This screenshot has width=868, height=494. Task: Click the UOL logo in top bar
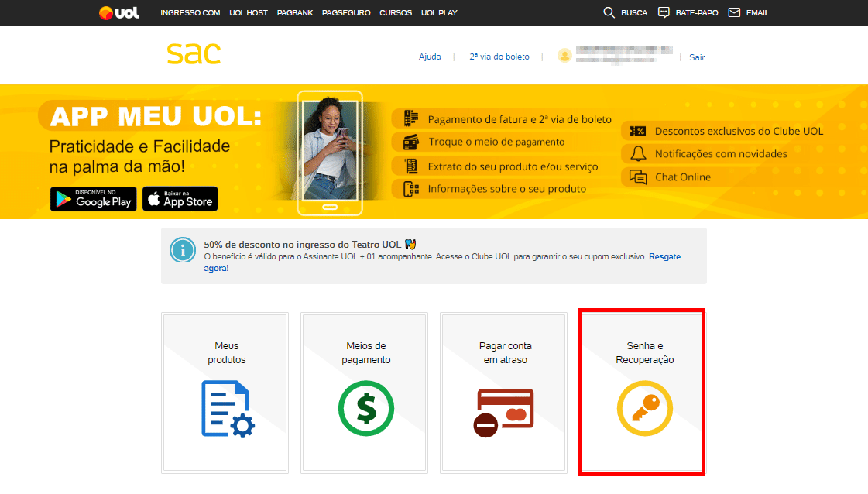click(x=118, y=12)
